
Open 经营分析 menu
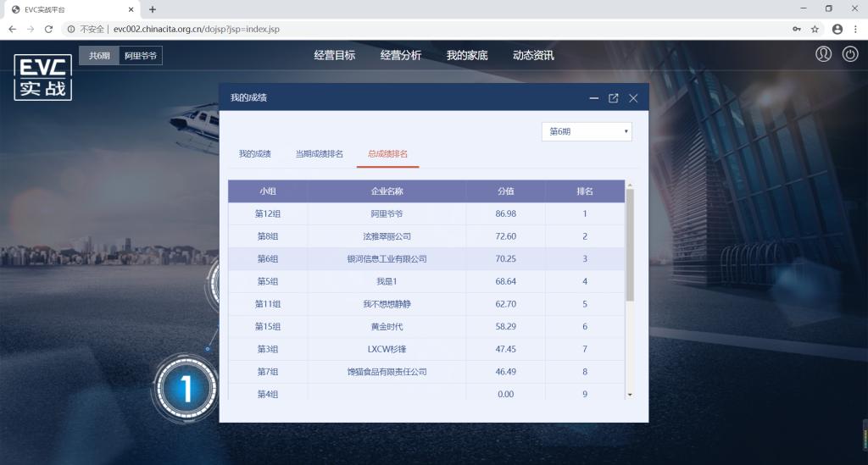point(401,56)
